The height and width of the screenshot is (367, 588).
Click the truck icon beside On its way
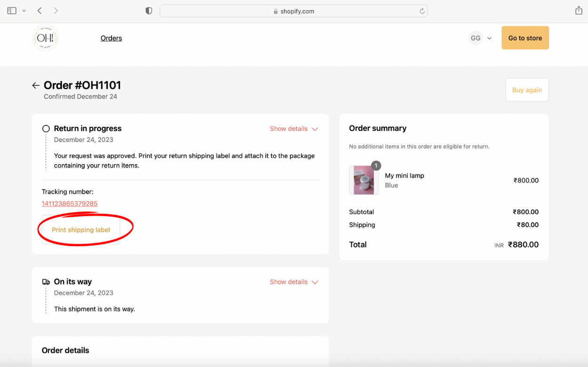[x=46, y=282]
